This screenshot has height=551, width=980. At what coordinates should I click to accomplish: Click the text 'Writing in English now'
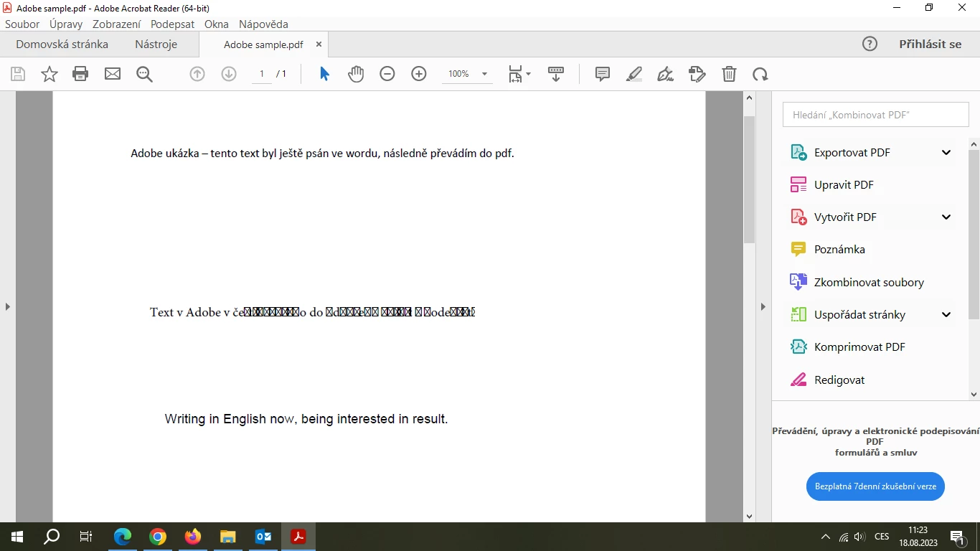click(230, 419)
